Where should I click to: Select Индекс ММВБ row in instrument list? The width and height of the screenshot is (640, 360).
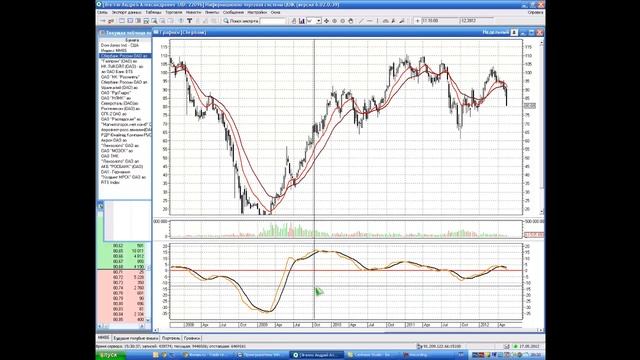point(125,51)
